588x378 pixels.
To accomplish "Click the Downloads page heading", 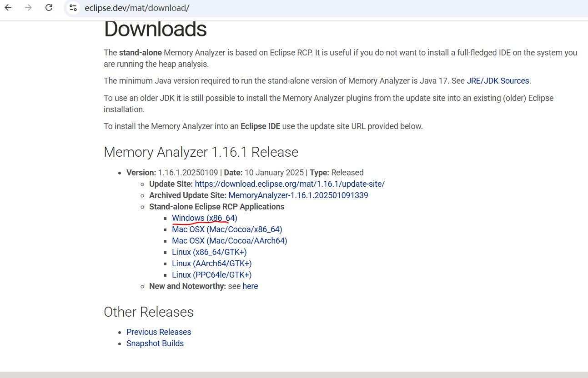I will [x=156, y=30].
